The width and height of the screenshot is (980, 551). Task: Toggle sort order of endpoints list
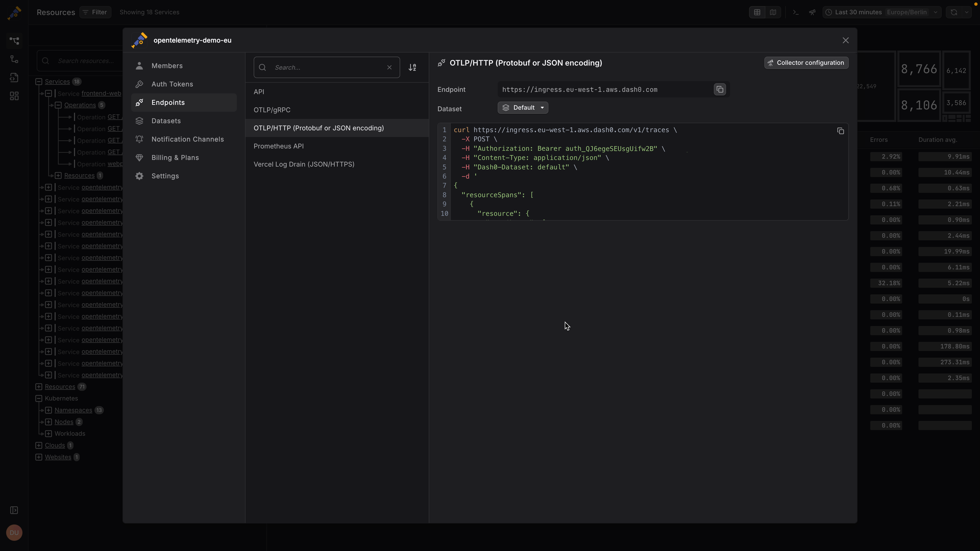[x=412, y=67]
